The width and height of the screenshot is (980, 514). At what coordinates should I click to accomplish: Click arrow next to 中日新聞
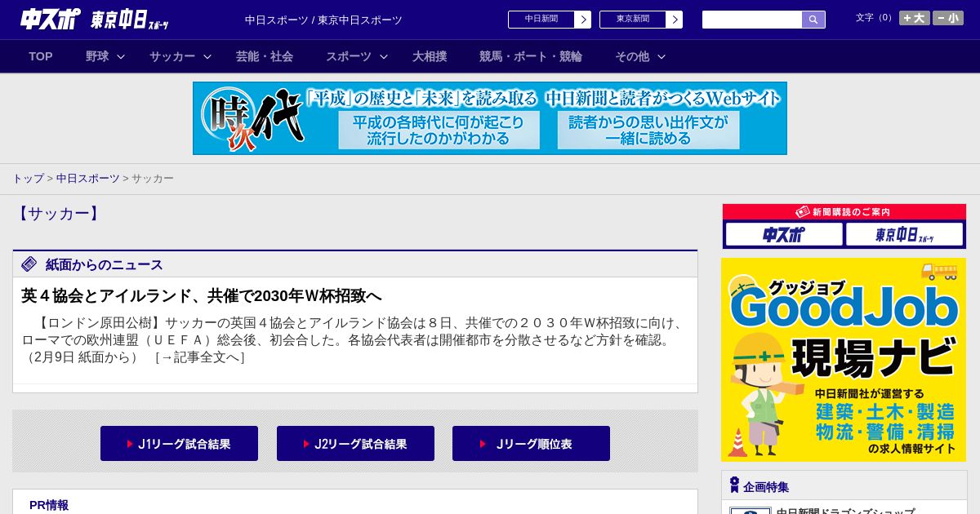583,20
